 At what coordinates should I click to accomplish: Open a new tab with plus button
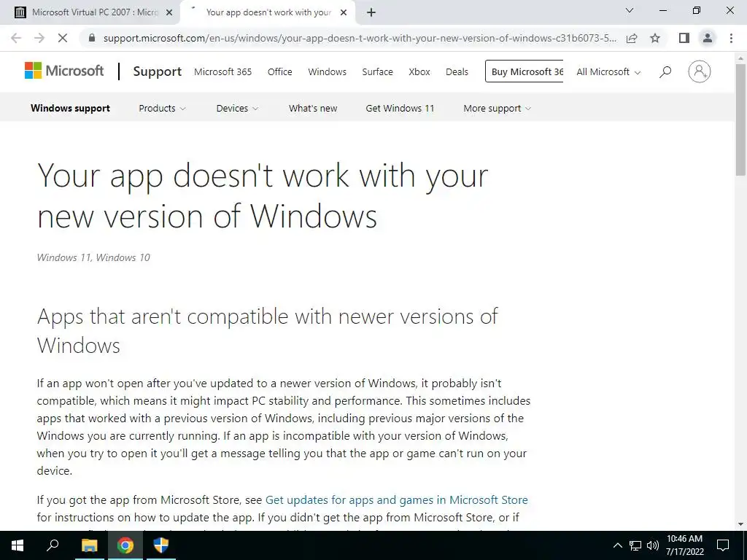pos(371,12)
